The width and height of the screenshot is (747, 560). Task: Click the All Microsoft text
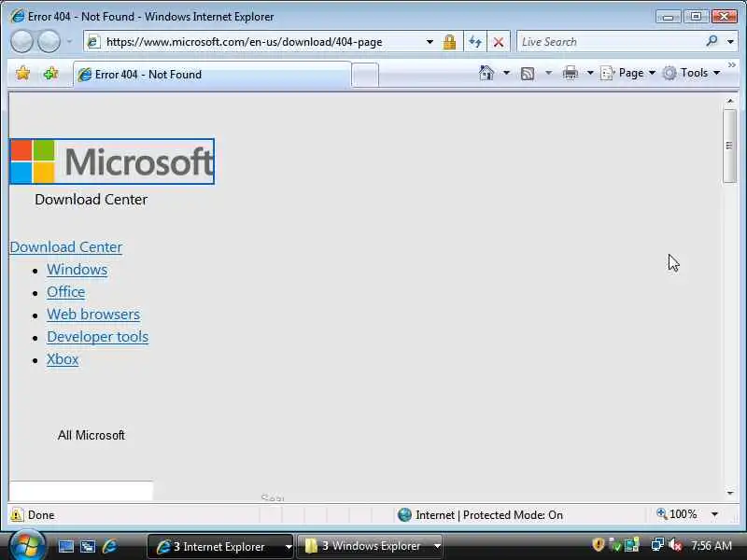[x=91, y=435]
